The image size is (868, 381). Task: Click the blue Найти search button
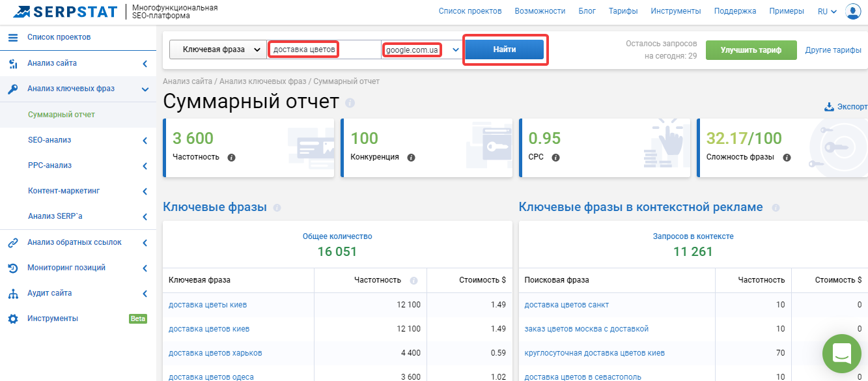(x=505, y=49)
